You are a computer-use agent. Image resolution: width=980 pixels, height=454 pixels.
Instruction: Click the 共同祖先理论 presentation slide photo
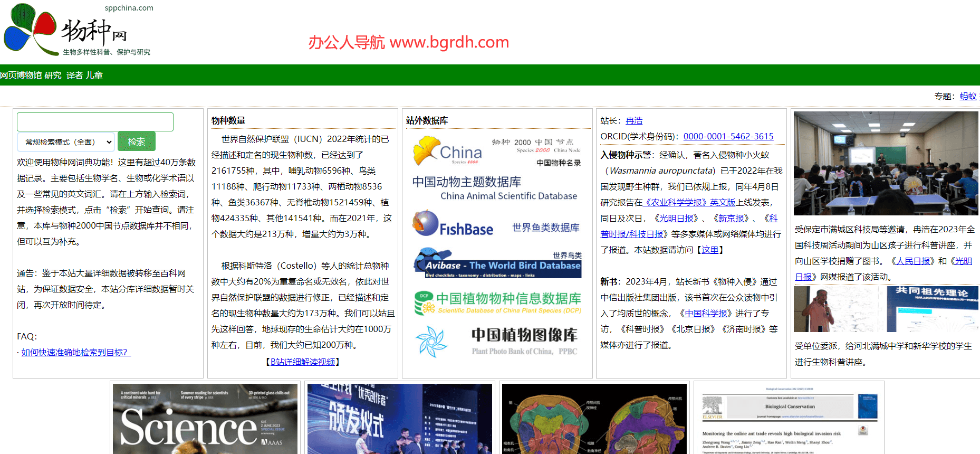tap(931, 309)
